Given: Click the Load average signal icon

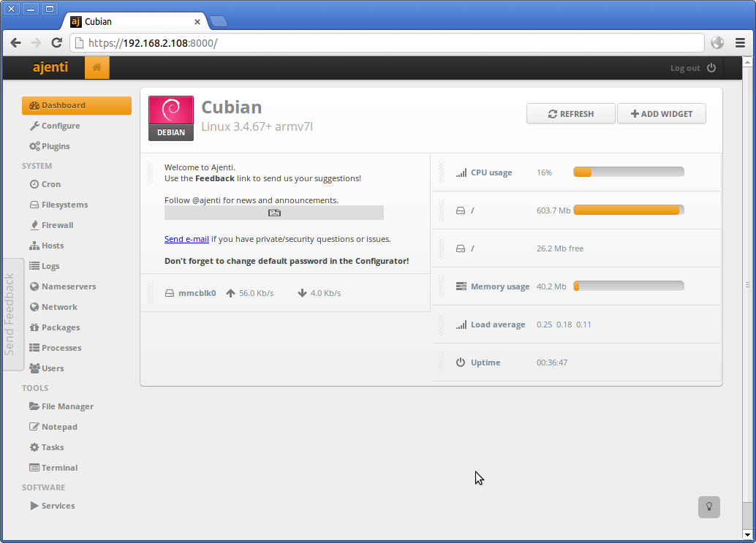Looking at the screenshot, I should pyautogui.click(x=461, y=324).
